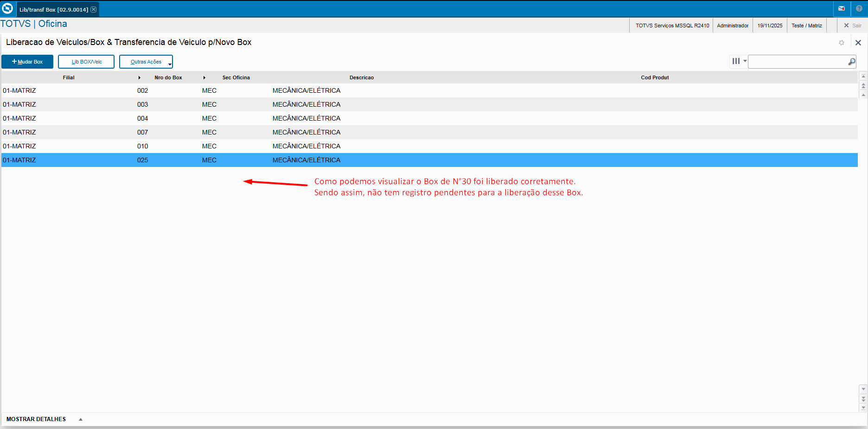Select the row with Box 003

coord(429,104)
